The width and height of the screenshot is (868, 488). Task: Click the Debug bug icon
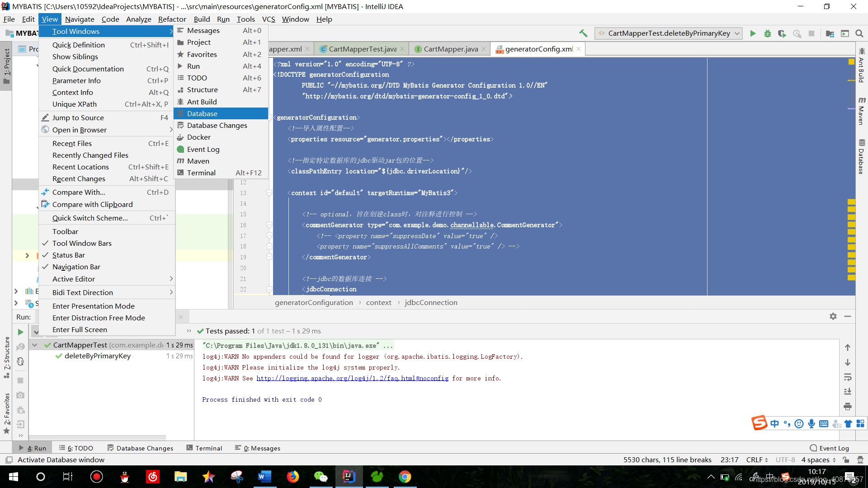(x=767, y=33)
